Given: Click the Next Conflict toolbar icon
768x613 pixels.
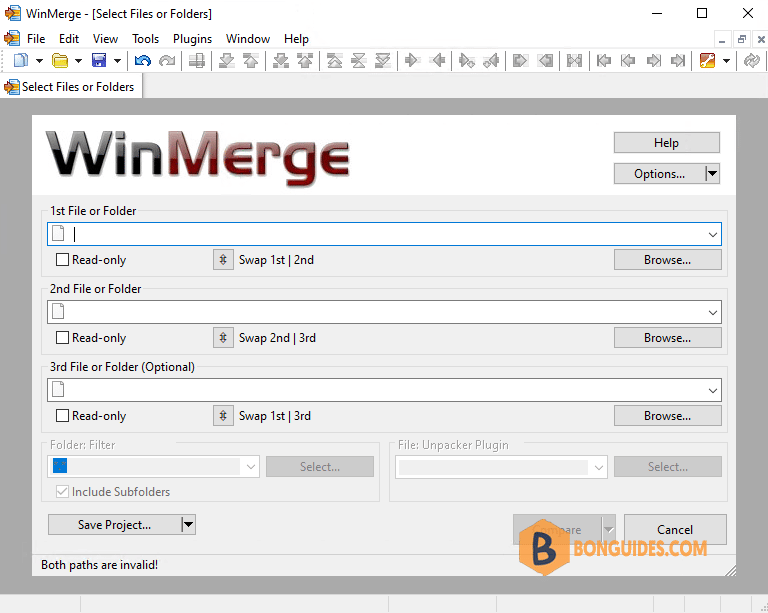Looking at the screenshot, I should coord(281,61).
